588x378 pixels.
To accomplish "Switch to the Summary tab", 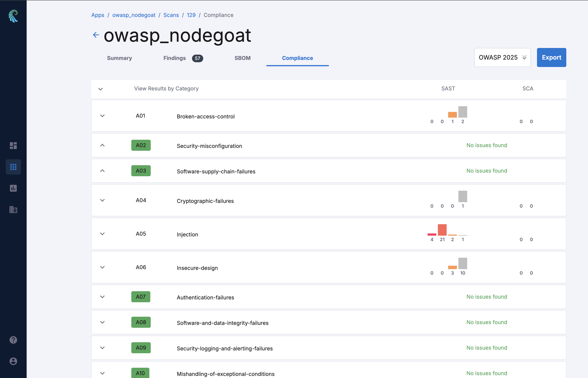I will click(120, 58).
